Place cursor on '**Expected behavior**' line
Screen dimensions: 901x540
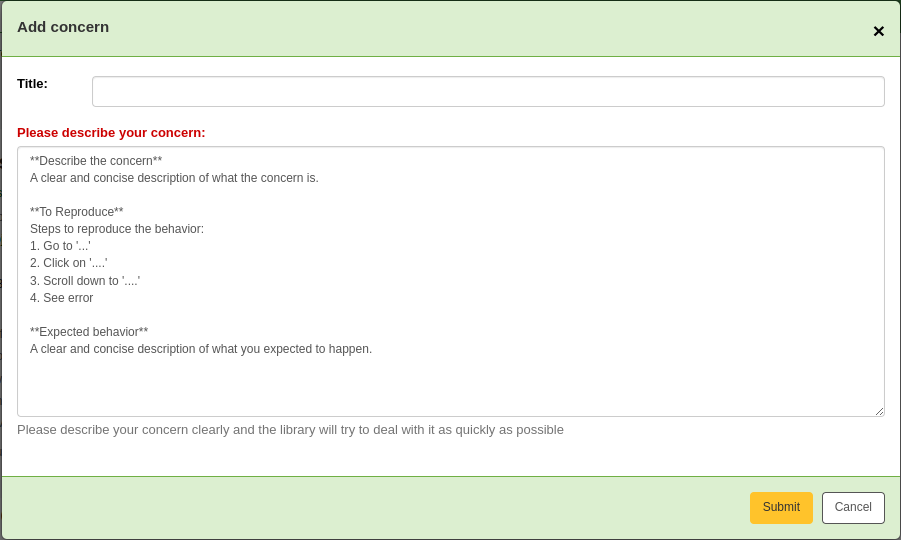pos(89,332)
